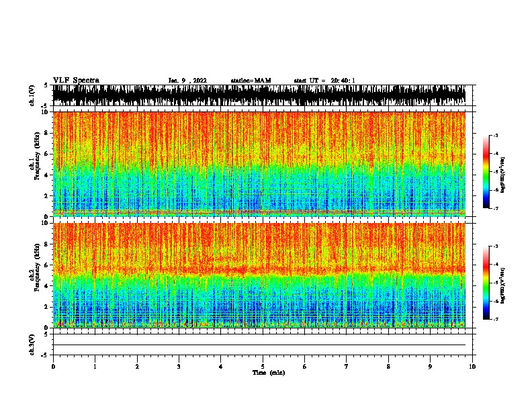
Task: Click time axis tick label "4"
Action: (221, 367)
